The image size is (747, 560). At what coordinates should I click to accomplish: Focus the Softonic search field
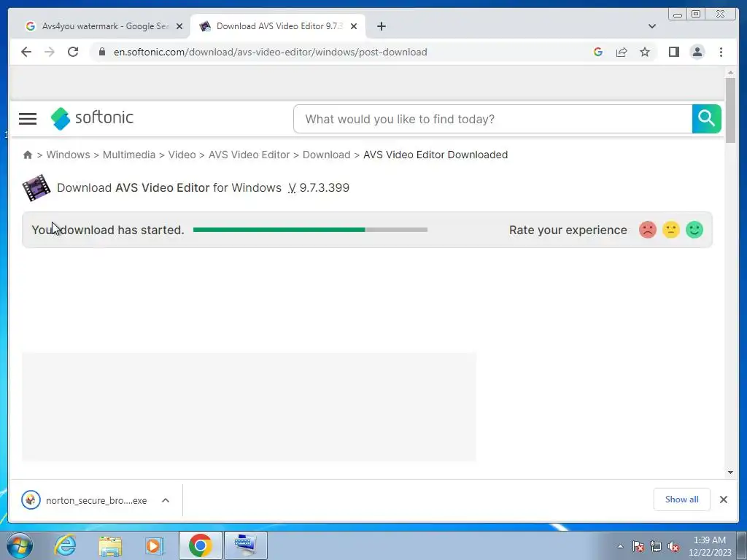pos(493,119)
